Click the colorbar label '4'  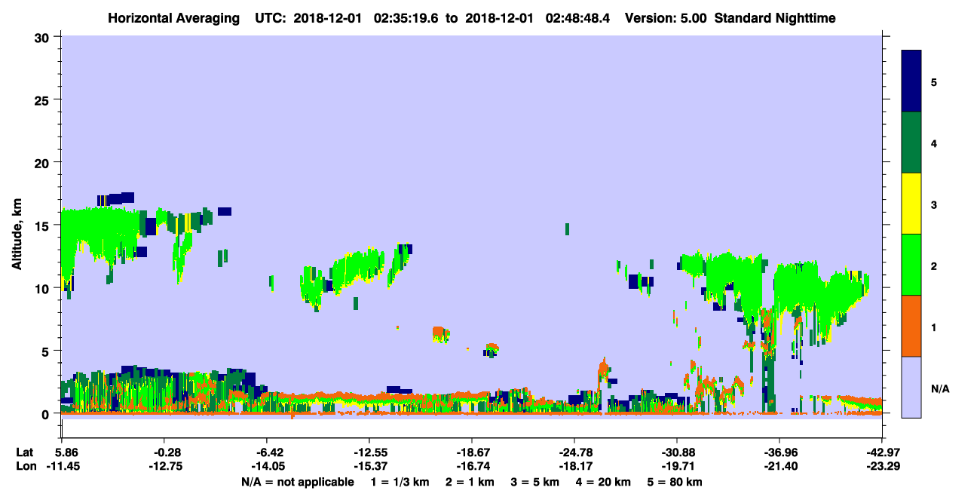pos(934,143)
